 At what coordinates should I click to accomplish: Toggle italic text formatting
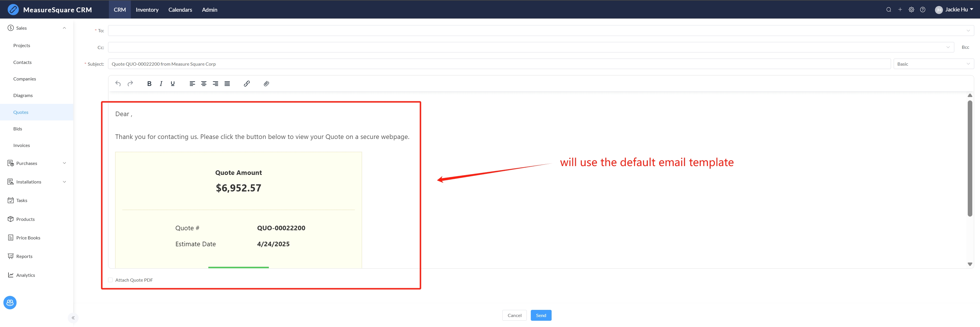(x=161, y=83)
